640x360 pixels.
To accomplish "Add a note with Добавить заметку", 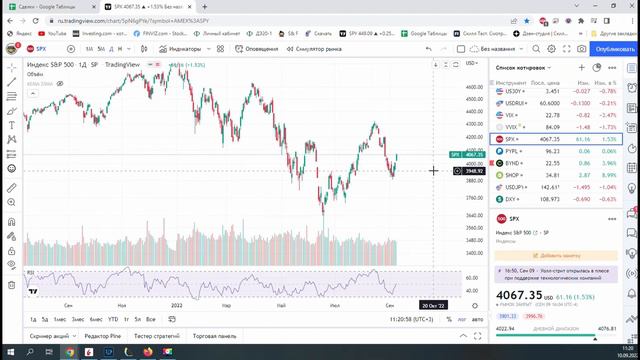I will pos(556,256).
